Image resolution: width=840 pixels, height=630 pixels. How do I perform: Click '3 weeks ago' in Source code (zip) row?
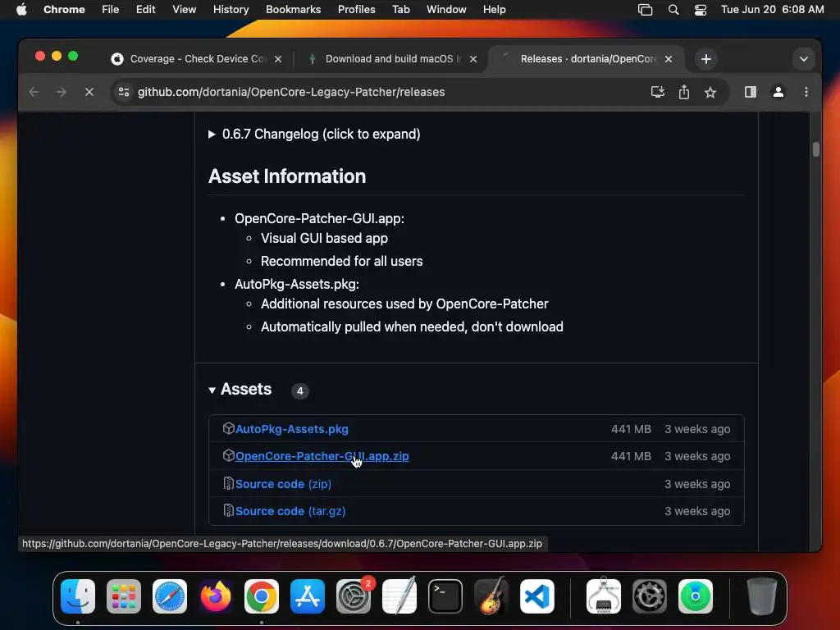click(697, 484)
